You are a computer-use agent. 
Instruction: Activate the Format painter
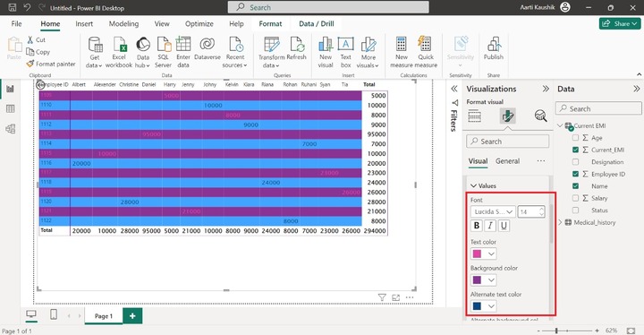click(51, 64)
